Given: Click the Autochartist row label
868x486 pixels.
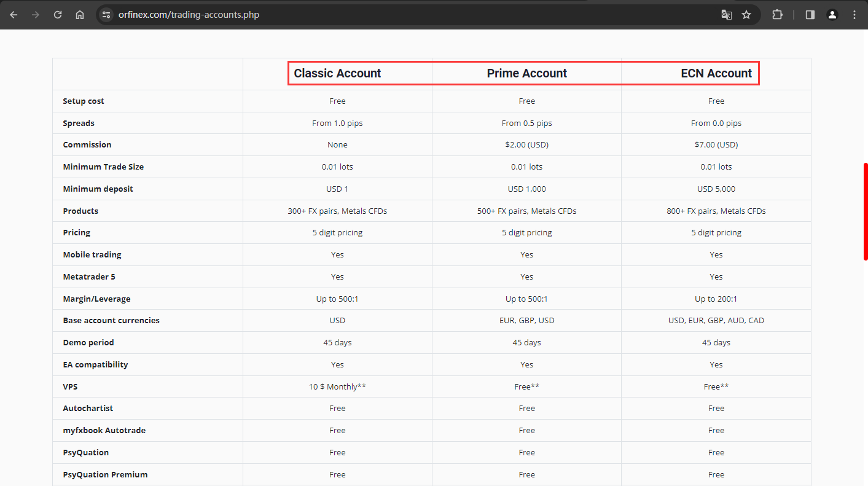Looking at the screenshot, I should [88, 408].
